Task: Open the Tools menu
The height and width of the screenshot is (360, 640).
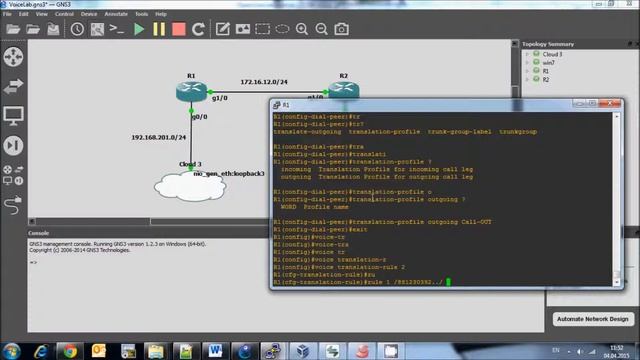Action: coord(141,14)
